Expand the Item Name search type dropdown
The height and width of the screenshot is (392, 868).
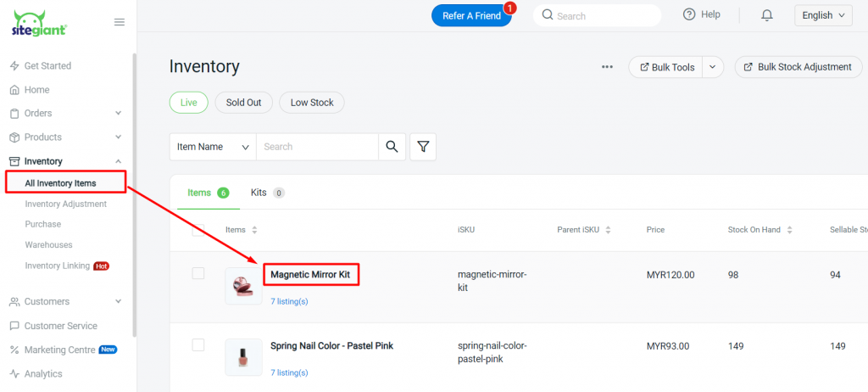pos(212,147)
